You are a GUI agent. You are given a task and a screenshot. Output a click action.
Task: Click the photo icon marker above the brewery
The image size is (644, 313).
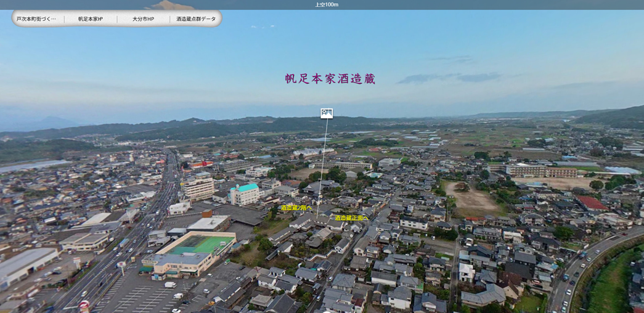[327, 113]
